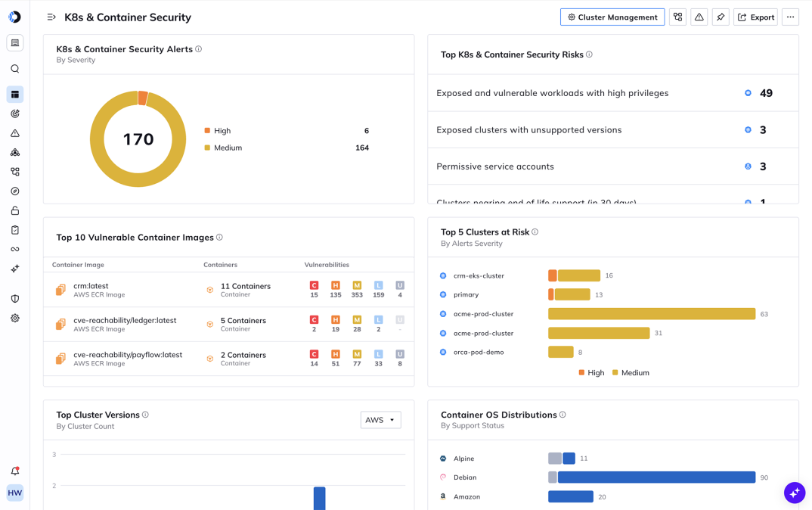Open the shield icon in sidebar
This screenshot has height=510, width=812.
[15, 299]
